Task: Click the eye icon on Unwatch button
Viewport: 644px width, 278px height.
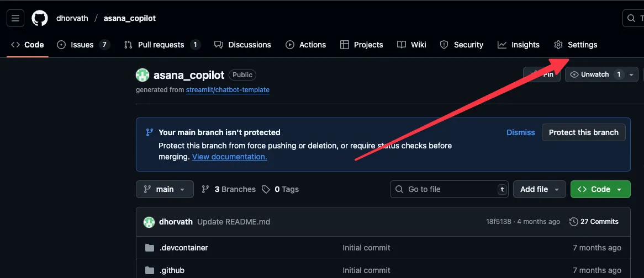Action: click(574, 74)
